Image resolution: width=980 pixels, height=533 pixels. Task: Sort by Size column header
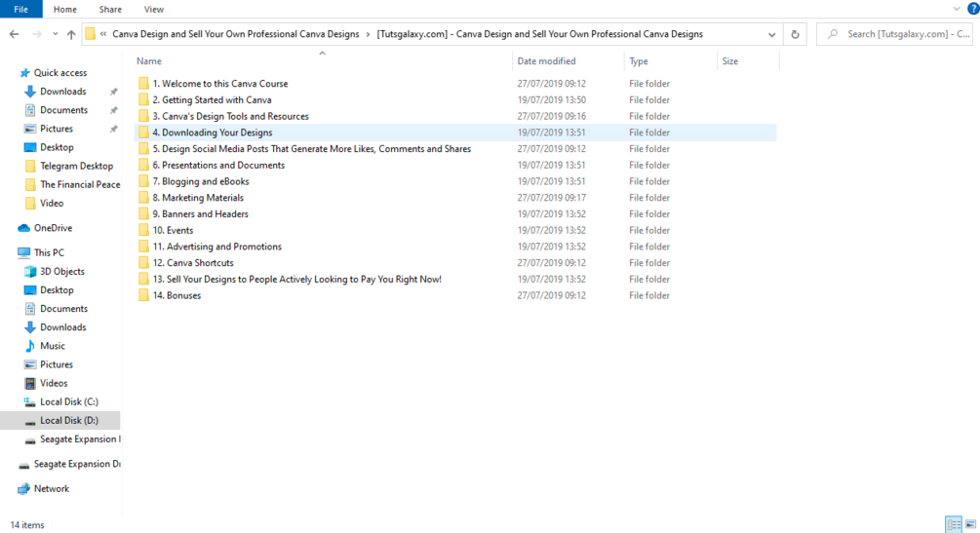[x=730, y=61]
